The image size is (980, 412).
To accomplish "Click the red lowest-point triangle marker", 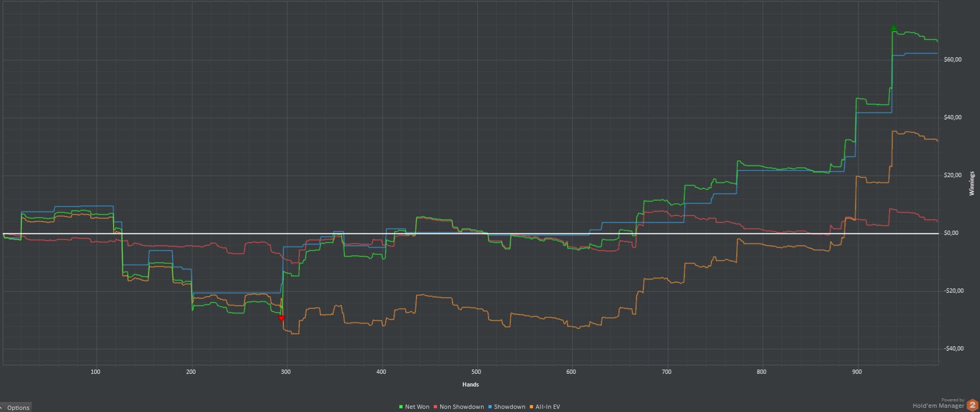I will (282, 318).
